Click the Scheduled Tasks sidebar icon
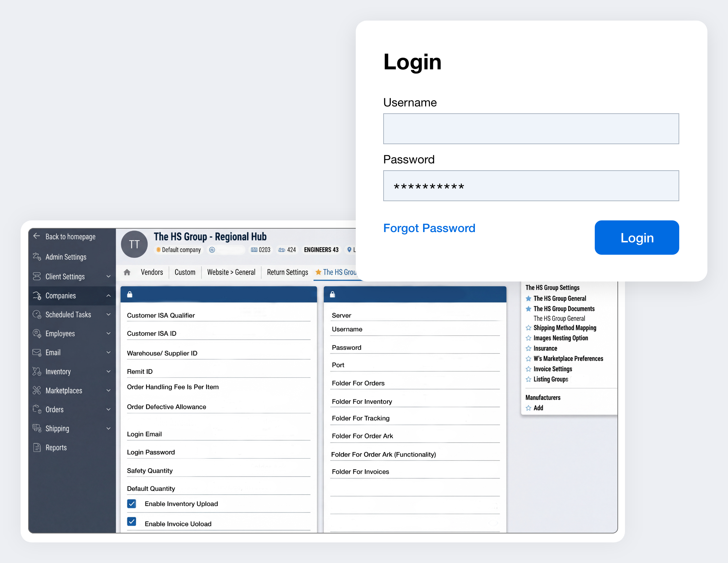The height and width of the screenshot is (563, 728). point(37,314)
